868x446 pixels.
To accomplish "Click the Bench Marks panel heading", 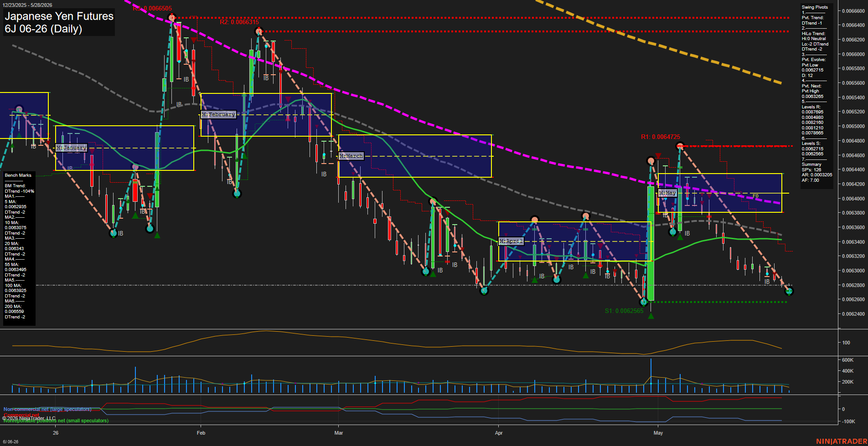I will coord(18,175).
